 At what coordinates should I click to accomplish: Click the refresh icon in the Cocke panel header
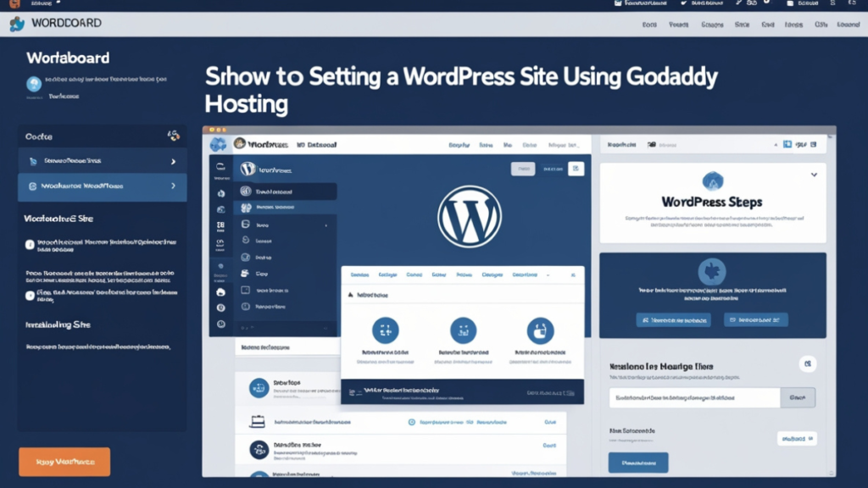174,136
